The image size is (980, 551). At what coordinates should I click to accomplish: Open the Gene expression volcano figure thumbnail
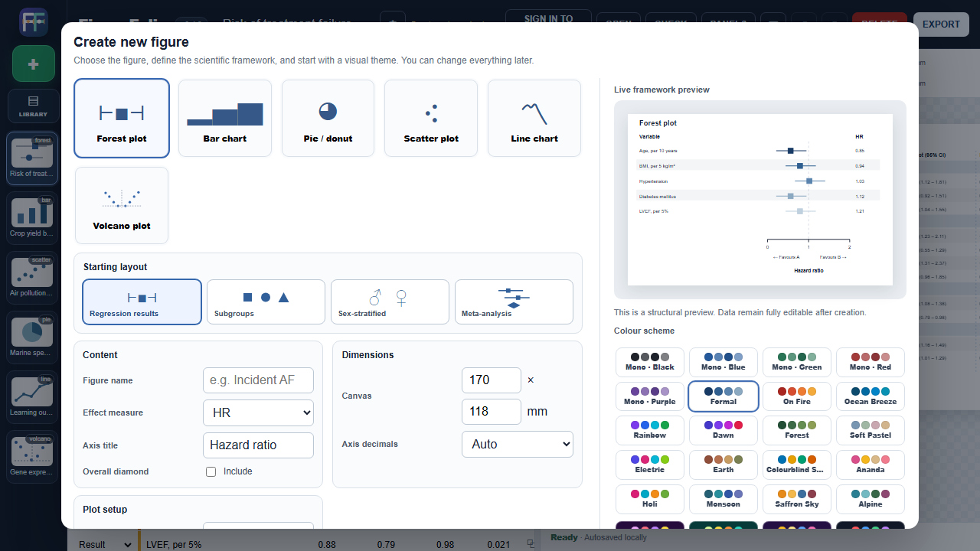pos(33,457)
